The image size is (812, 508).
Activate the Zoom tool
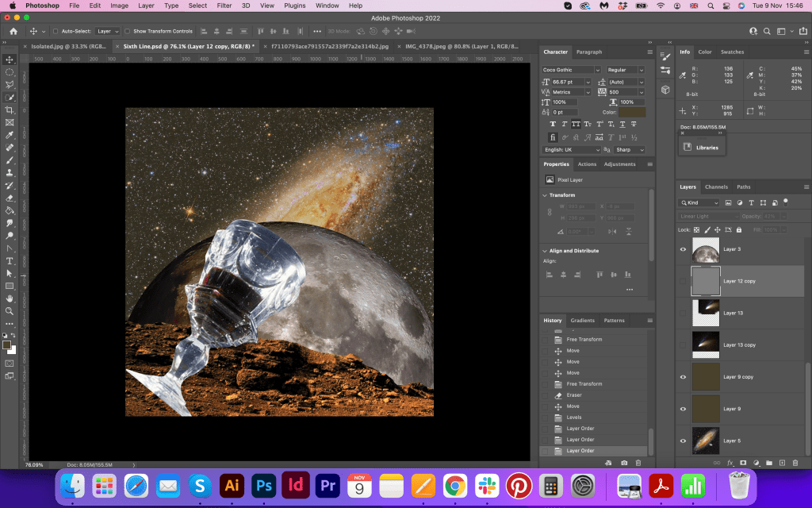[10, 310]
